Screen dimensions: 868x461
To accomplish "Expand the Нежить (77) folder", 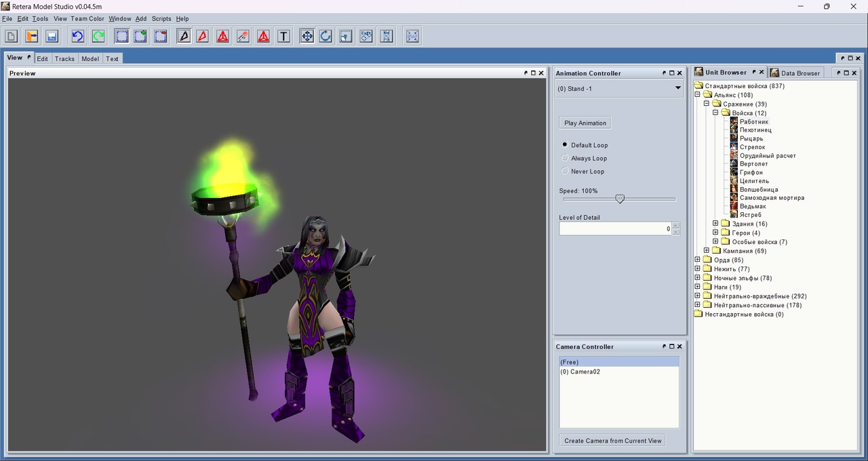I will coord(698,269).
